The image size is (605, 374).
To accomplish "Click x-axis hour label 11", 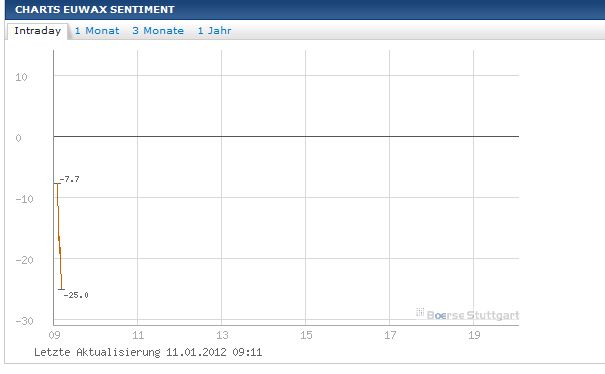I will (x=138, y=335).
